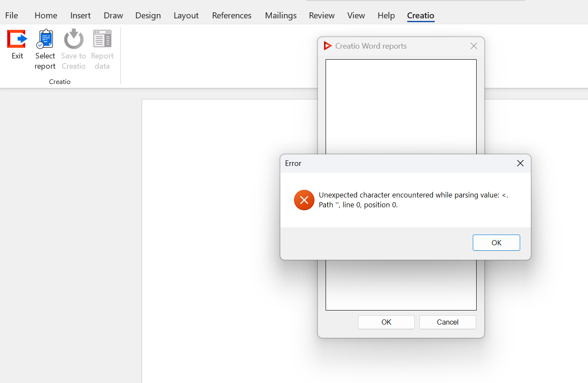This screenshot has height=383, width=588.
Task: Click the Save to Creatio icon
Action: pos(73,39)
